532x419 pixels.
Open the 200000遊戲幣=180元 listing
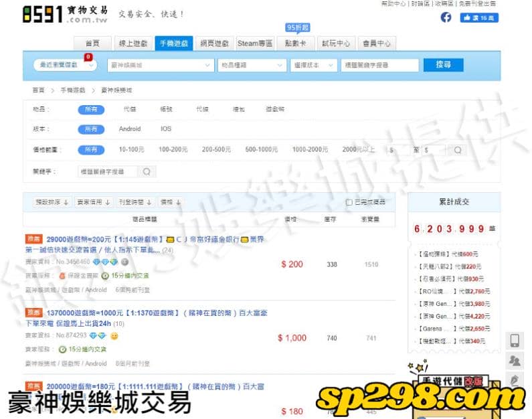tap(155, 386)
